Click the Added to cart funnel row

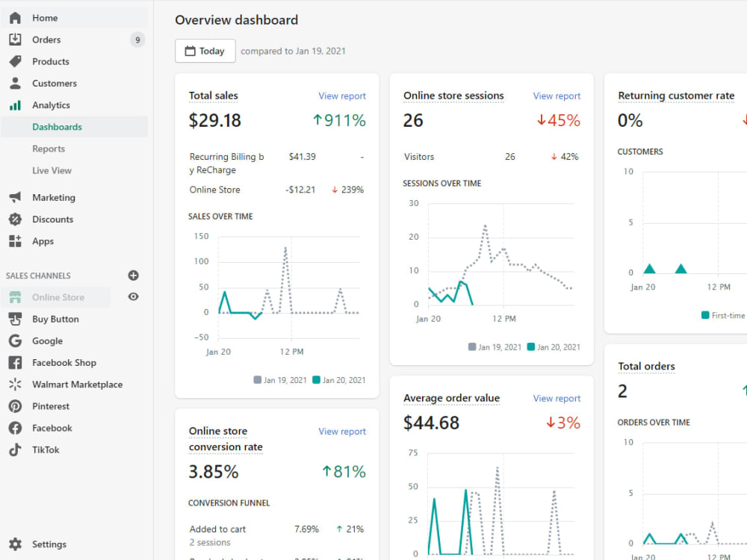pos(277,535)
